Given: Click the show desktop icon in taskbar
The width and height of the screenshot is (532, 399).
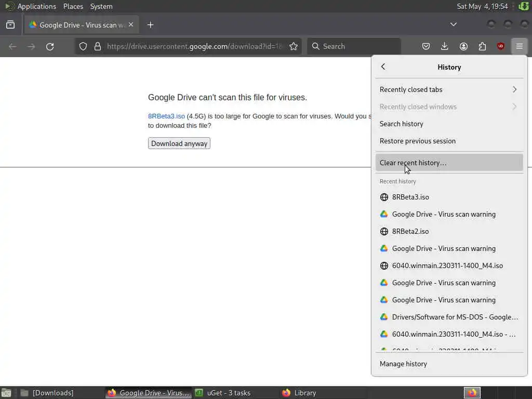Looking at the screenshot, I should point(6,393).
